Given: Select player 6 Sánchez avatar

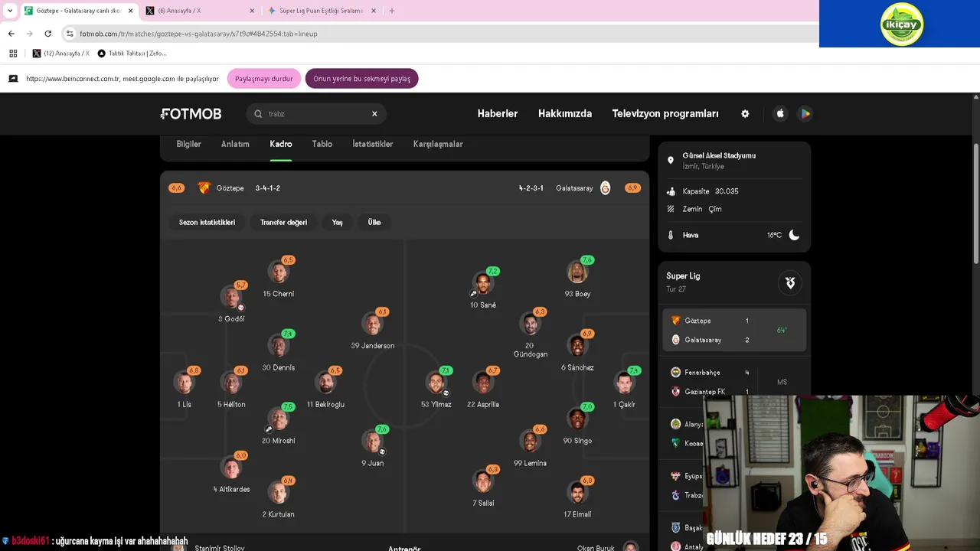Looking at the screenshot, I should pyautogui.click(x=577, y=345).
